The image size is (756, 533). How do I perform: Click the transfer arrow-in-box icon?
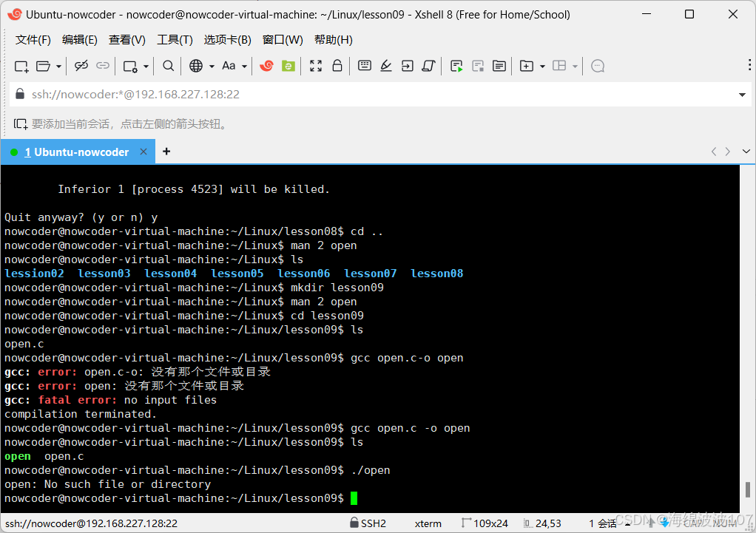(x=408, y=66)
